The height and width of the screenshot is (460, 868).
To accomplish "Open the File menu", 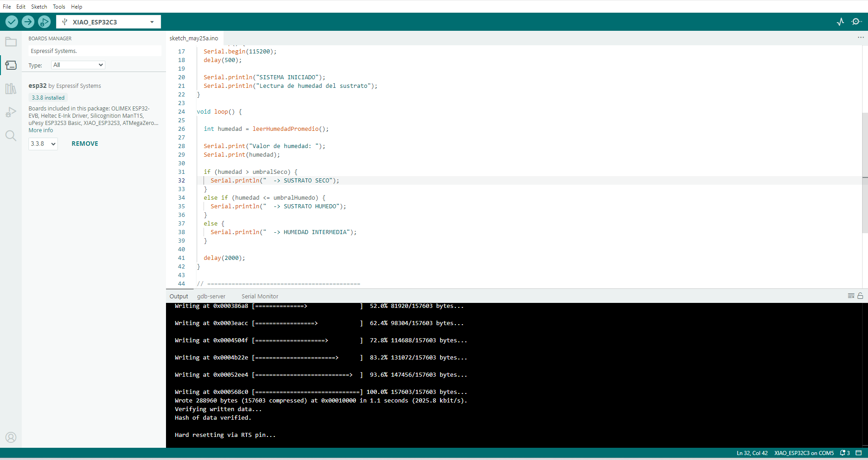I will tap(7, 7).
